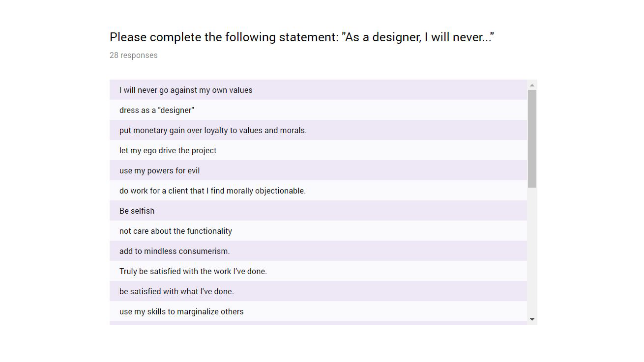Select "use my skills to marginalize others" response
This screenshot has height=362, width=644.
pos(181,311)
